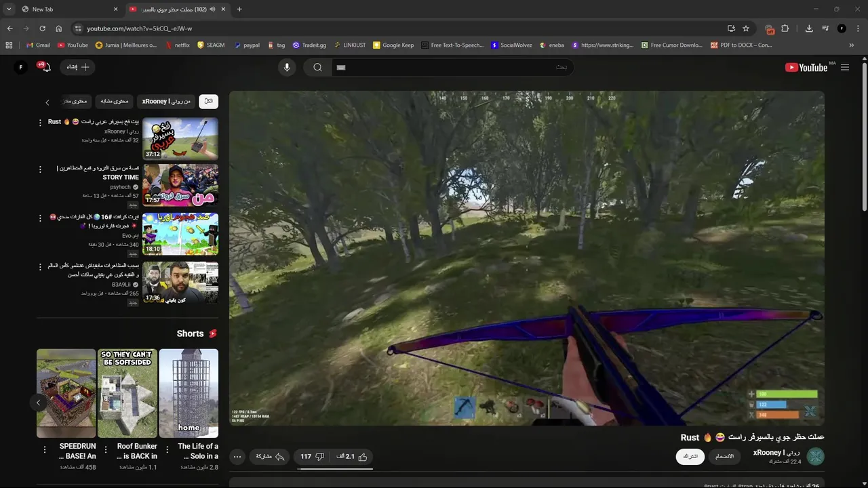Open Chrome apps grid in bookmarks bar
868x488 pixels.
tap(9, 45)
